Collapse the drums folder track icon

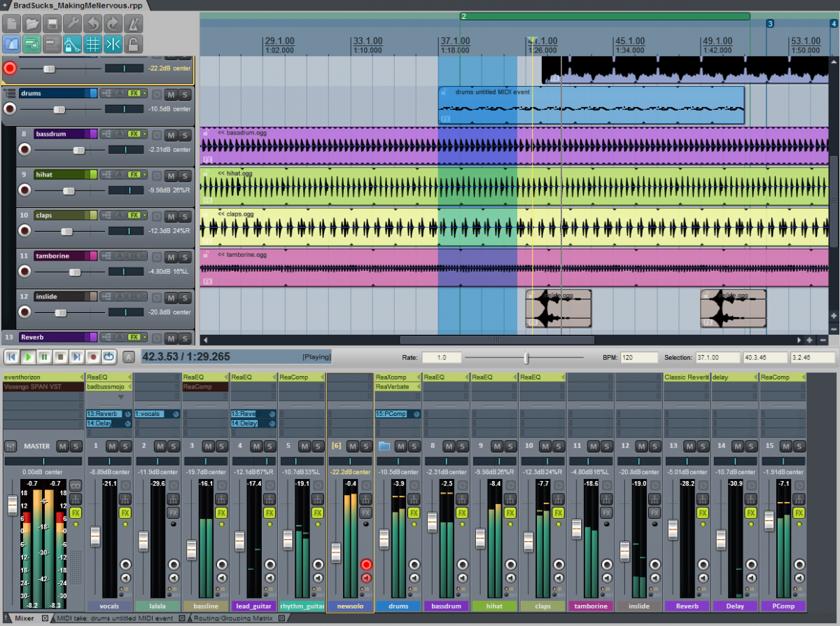[x=10, y=93]
